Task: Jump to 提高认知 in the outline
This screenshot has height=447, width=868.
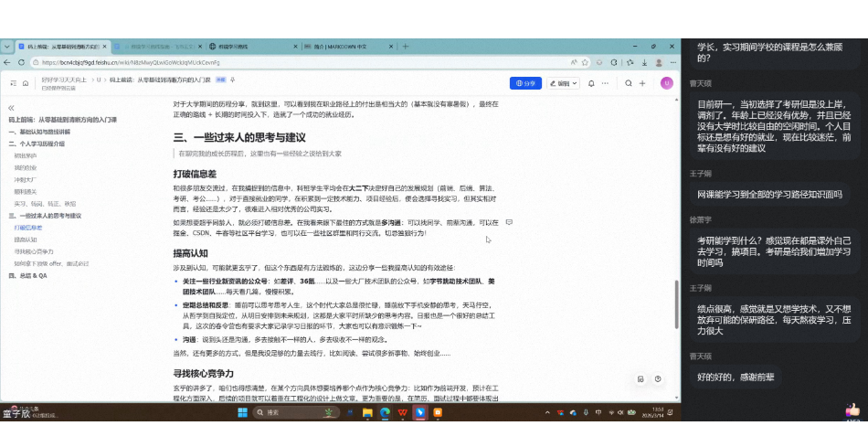Action: (26, 239)
